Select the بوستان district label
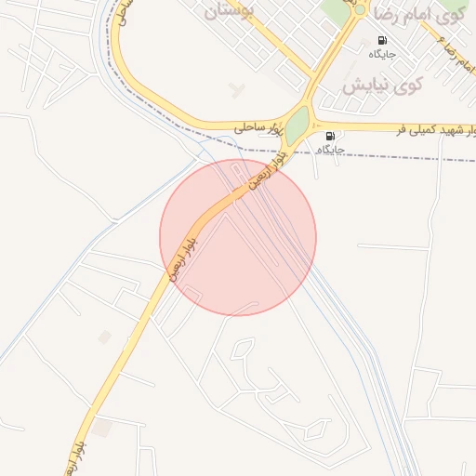The image size is (476, 476). pyautogui.click(x=229, y=12)
